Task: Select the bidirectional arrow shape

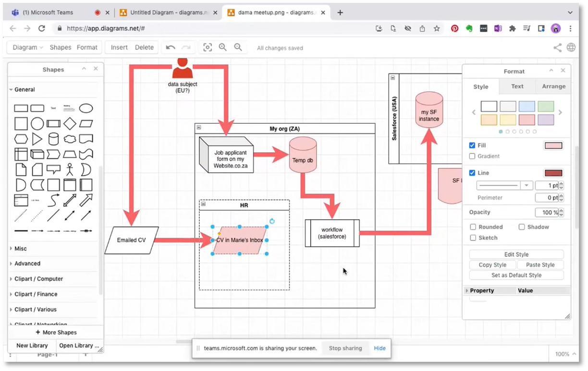Action: pyautogui.click(x=70, y=200)
